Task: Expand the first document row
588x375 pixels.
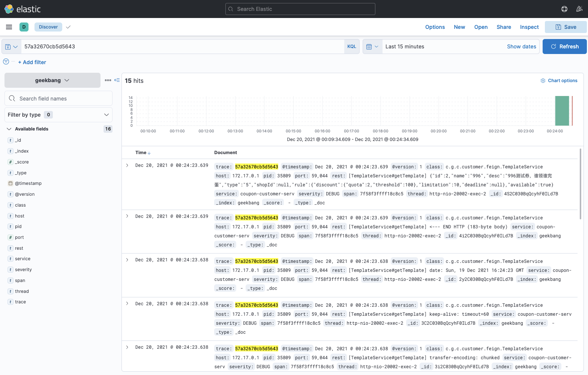Action: point(127,165)
